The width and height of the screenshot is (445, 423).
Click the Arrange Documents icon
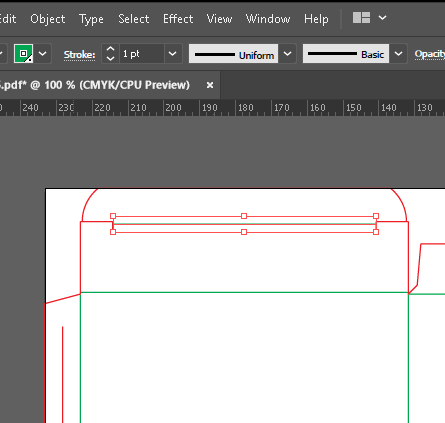pos(361,18)
